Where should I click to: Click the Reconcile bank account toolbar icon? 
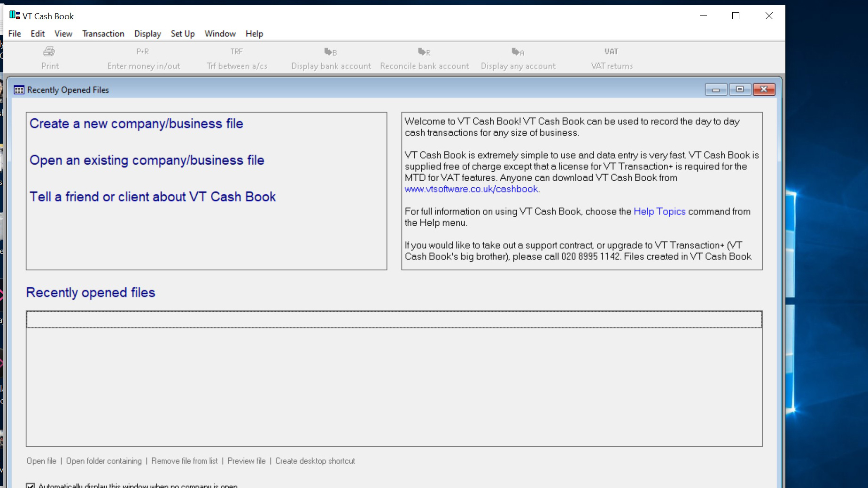tap(424, 52)
